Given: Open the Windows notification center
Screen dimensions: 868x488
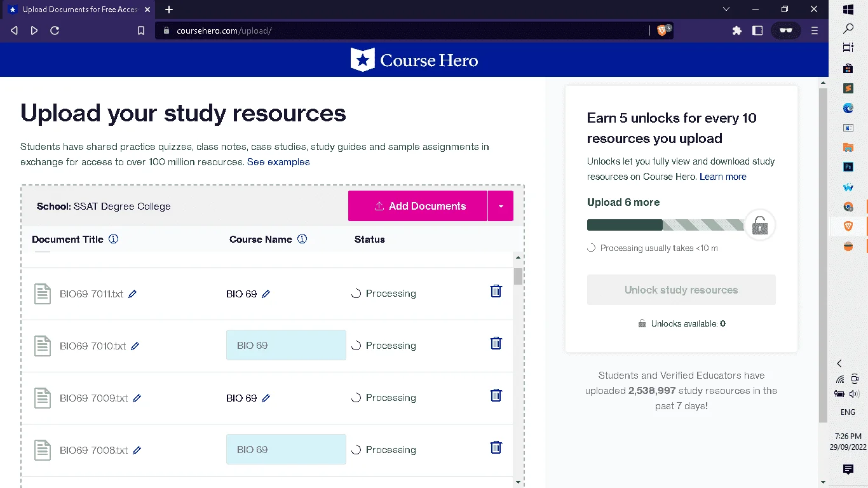Looking at the screenshot, I should pos(848,470).
